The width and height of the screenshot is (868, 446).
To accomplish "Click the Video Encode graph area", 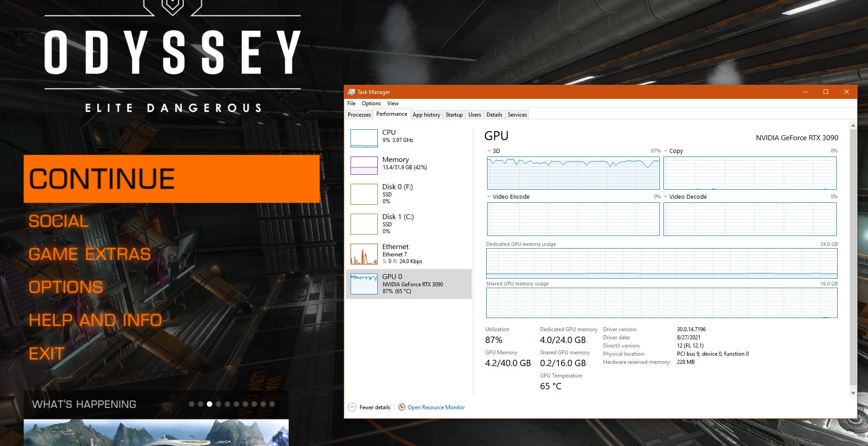I will pos(573,219).
